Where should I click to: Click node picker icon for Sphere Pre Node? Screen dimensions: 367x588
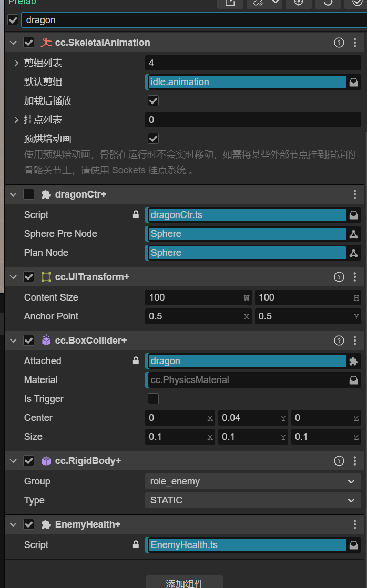tap(354, 234)
